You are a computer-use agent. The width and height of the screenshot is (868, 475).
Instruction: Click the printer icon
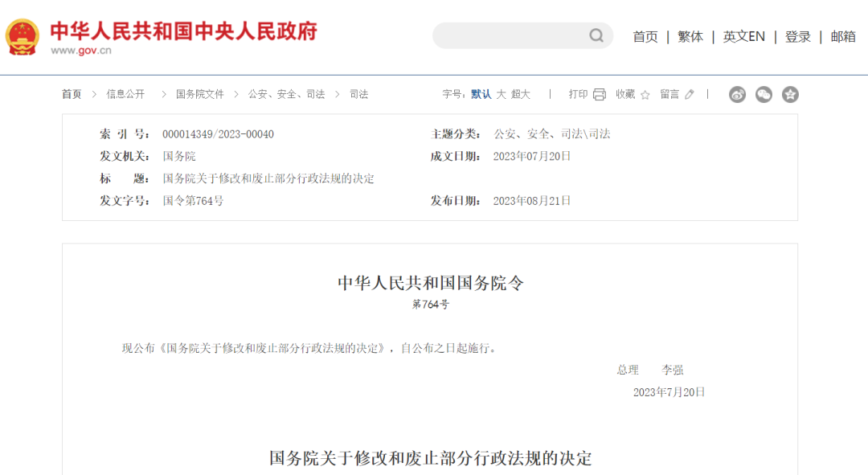pos(600,95)
